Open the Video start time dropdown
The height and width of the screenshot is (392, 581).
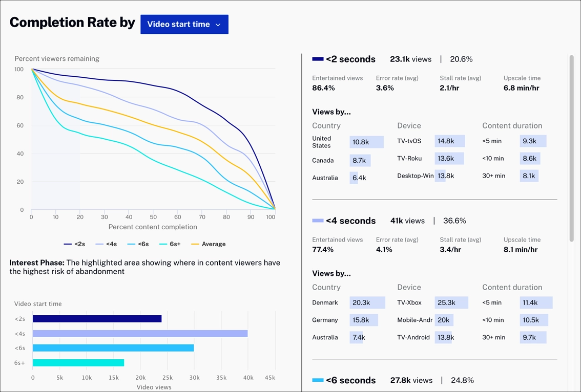184,25
